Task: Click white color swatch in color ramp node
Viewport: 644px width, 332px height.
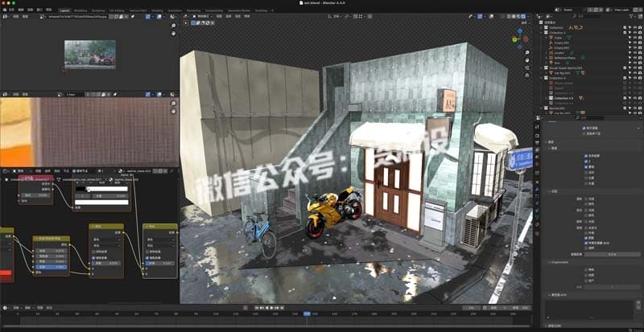Action: tap(101, 203)
